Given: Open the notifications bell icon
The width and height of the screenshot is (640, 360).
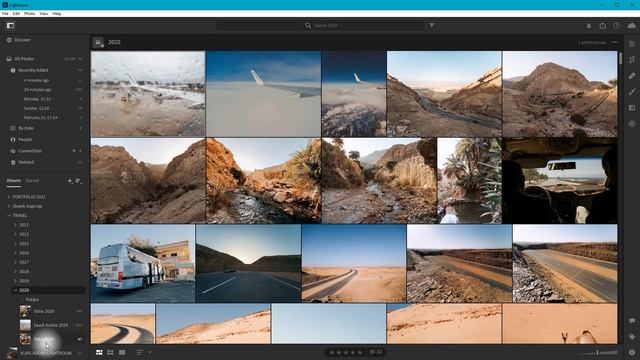Looking at the screenshot, I should click(x=589, y=25).
